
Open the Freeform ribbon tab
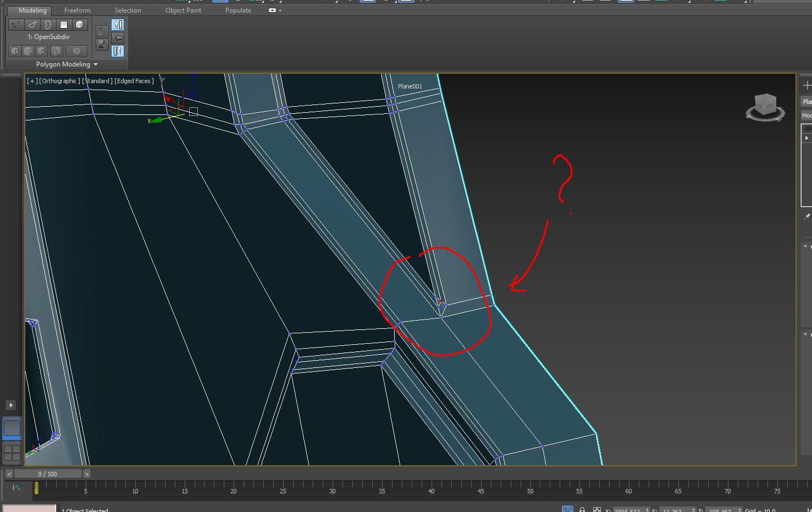click(78, 10)
